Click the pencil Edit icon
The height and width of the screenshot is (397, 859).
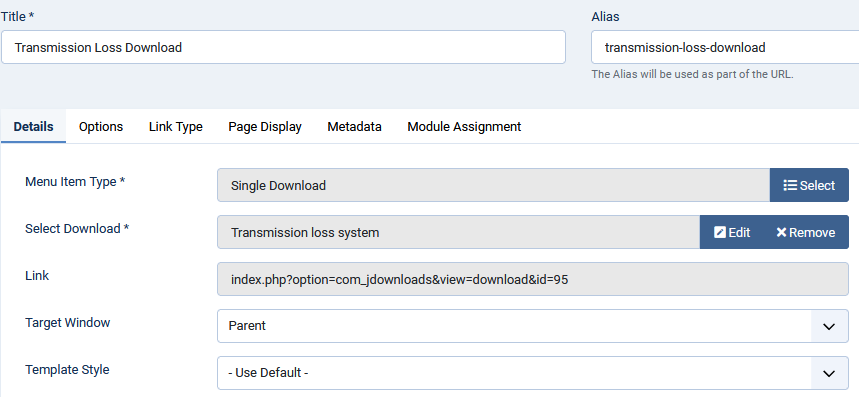[720, 233]
